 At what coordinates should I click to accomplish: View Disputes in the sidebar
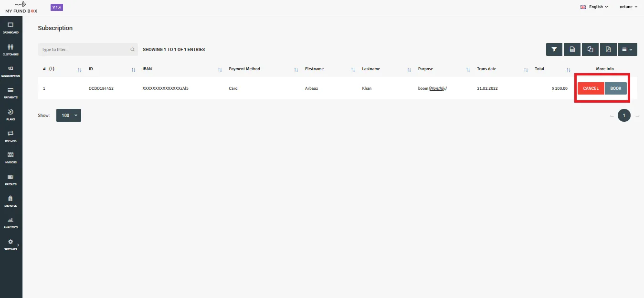pos(11,201)
